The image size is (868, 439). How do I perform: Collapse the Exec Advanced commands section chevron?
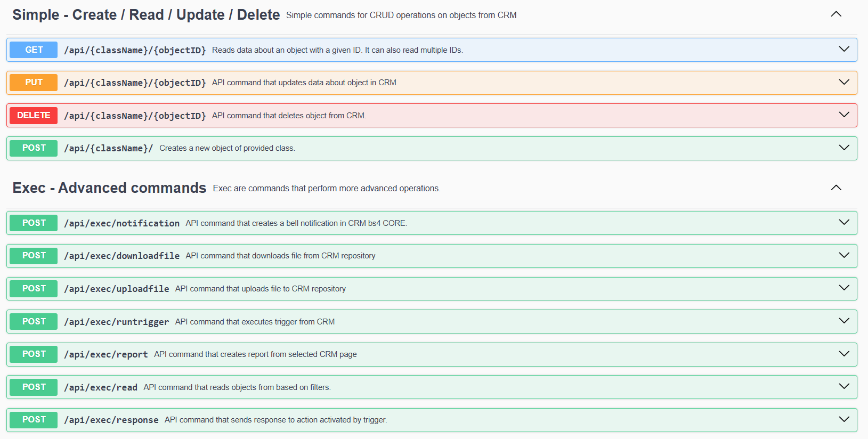click(836, 188)
